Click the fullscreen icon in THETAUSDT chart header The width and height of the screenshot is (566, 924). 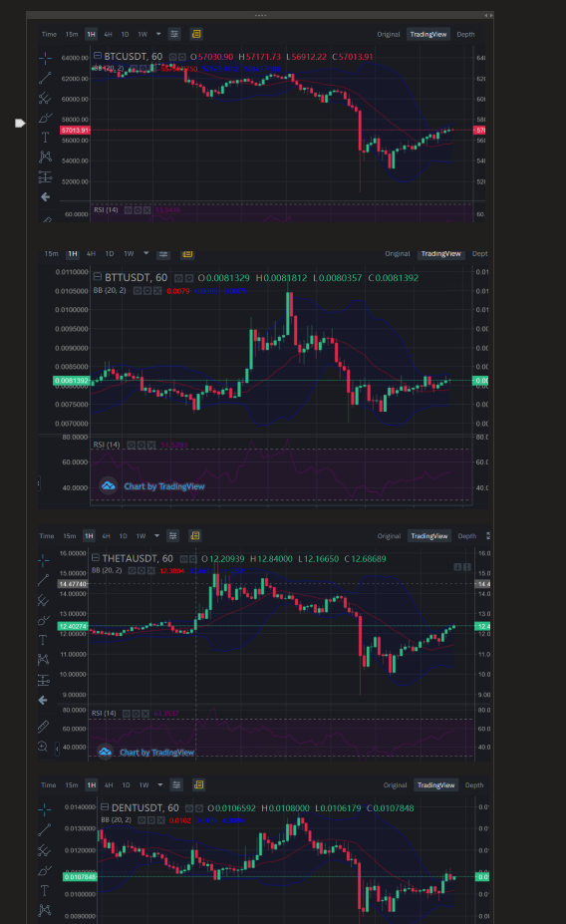(x=488, y=535)
